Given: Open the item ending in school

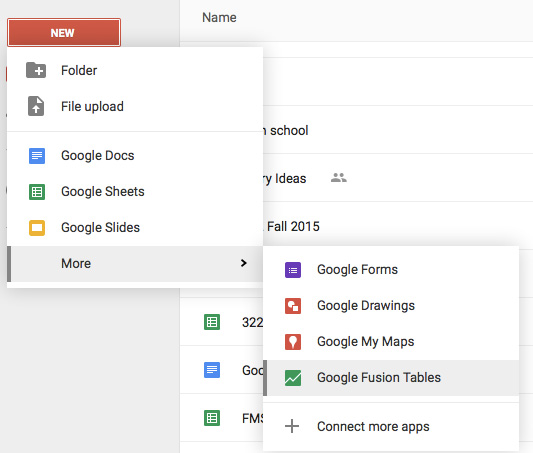Looking at the screenshot, I should click(398, 130).
